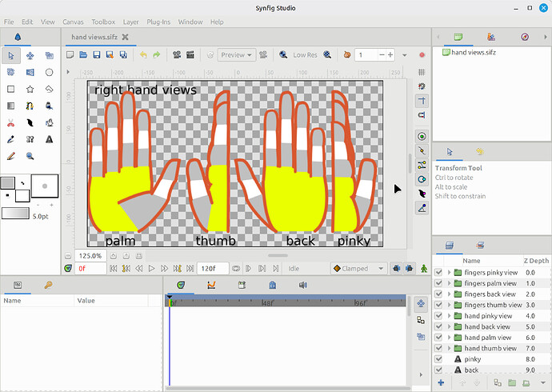The image size is (552, 392).
Task: Toggle visibility of fingers palm view layer
Action: (438, 283)
